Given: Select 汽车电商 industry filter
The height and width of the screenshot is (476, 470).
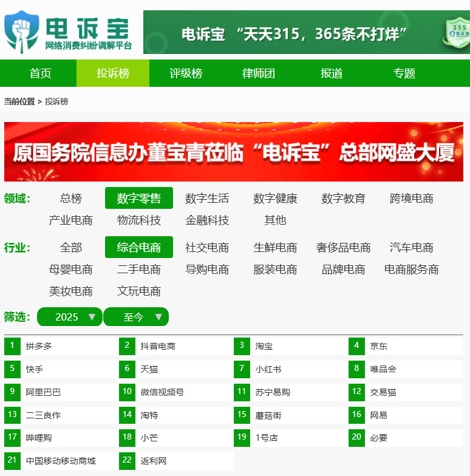Looking at the screenshot, I should pos(412,248).
